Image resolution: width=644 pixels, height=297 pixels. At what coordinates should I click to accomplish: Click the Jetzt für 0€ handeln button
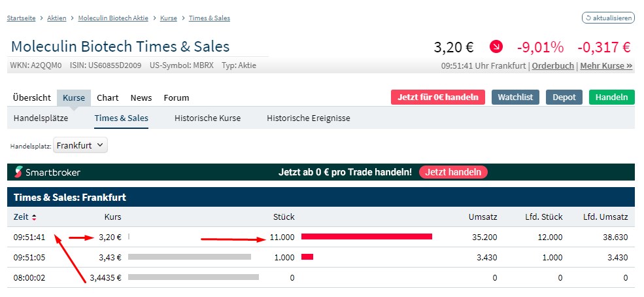(438, 97)
